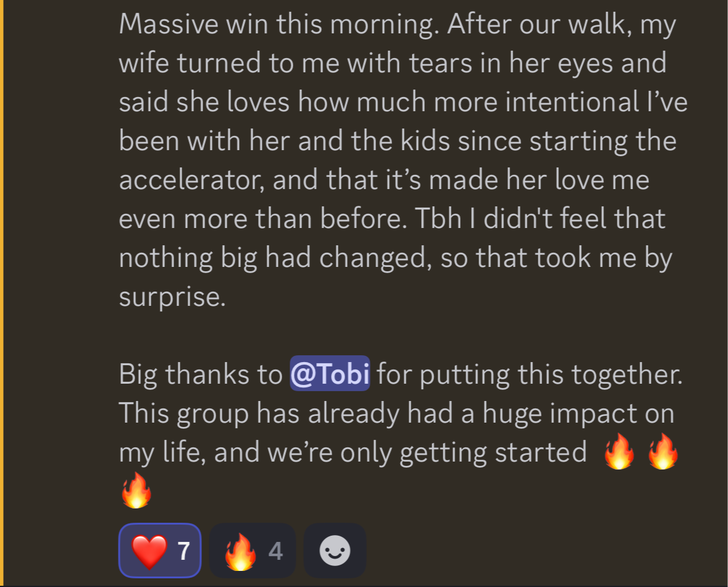Viewport: 728px width, 587px height.
Task: Click second fire emoji after 'started'
Action: pos(663,451)
